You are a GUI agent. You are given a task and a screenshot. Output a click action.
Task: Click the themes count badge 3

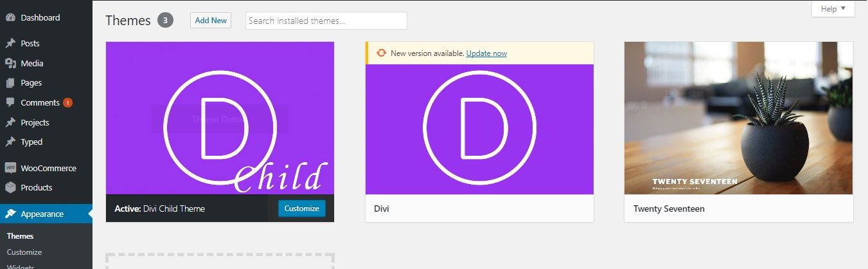coord(165,21)
